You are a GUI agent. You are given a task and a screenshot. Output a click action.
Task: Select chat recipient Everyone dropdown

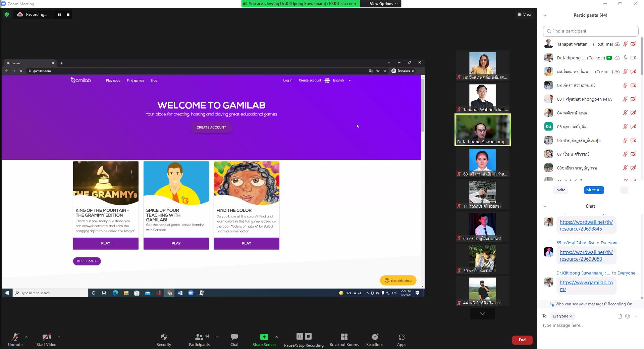(x=562, y=316)
